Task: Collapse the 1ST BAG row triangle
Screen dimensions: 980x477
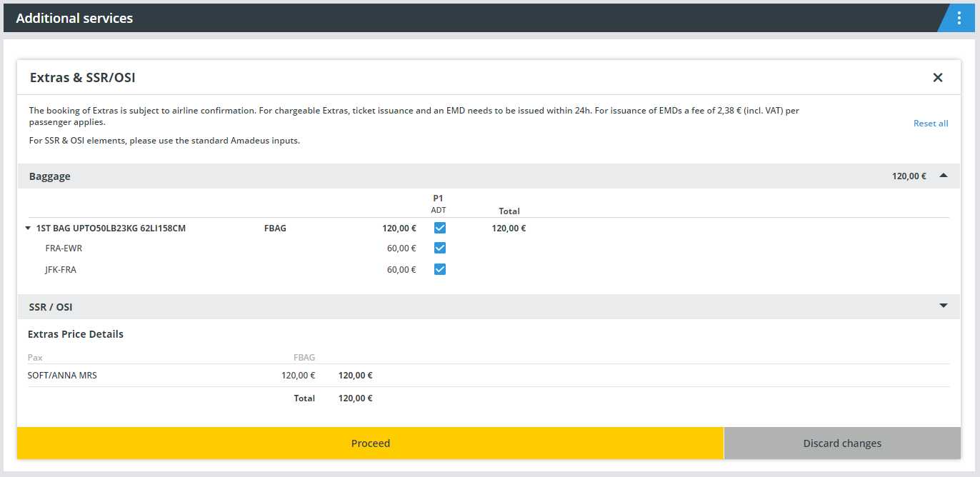Action: click(x=28, y=229)
